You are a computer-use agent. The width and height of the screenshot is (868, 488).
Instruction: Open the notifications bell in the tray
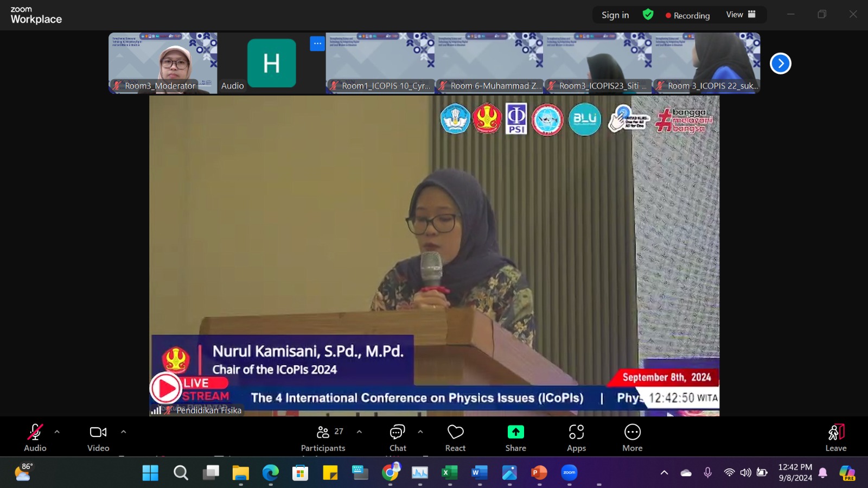[823, 473]
